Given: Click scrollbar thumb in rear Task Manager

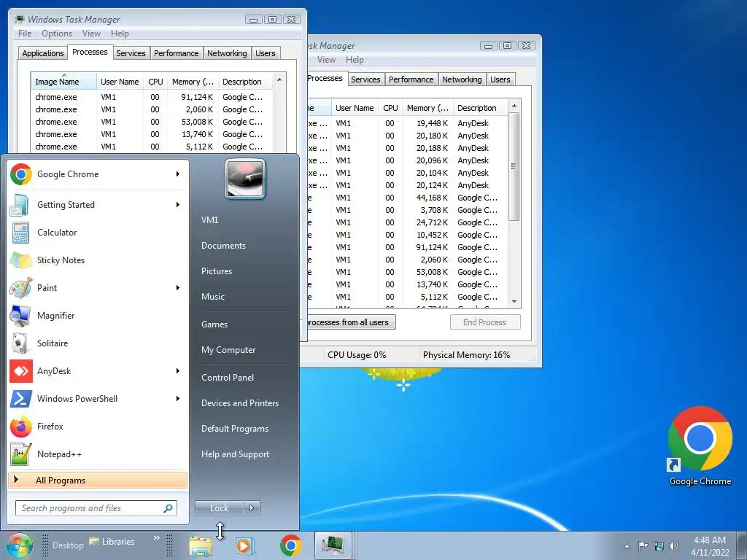Looking at the screenshot, I should [514, 167].
